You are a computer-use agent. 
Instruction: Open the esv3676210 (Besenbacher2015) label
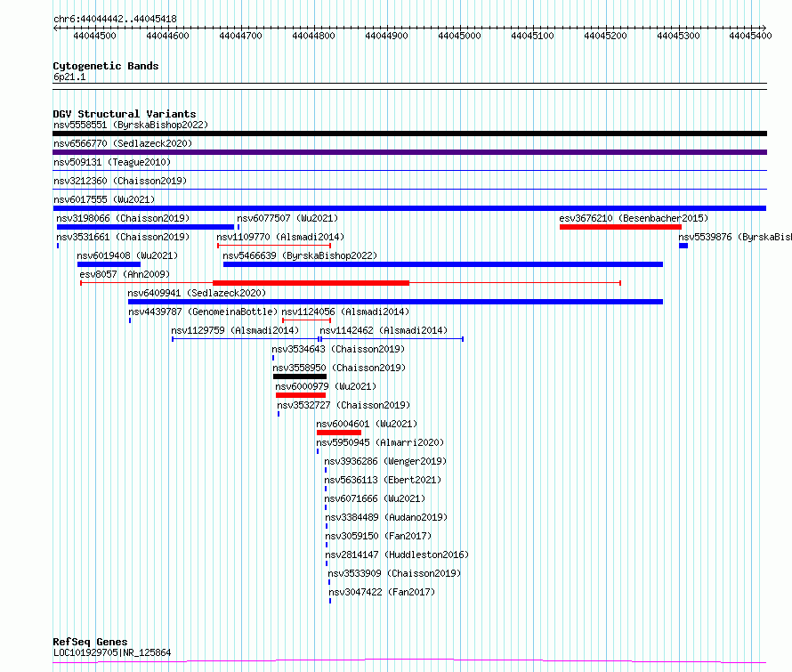click(634, 218)
